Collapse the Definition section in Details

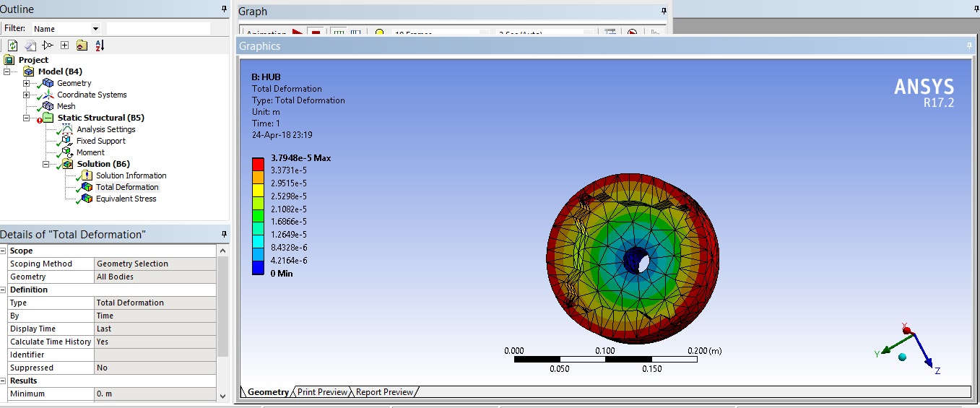click(x=4, y=290)
